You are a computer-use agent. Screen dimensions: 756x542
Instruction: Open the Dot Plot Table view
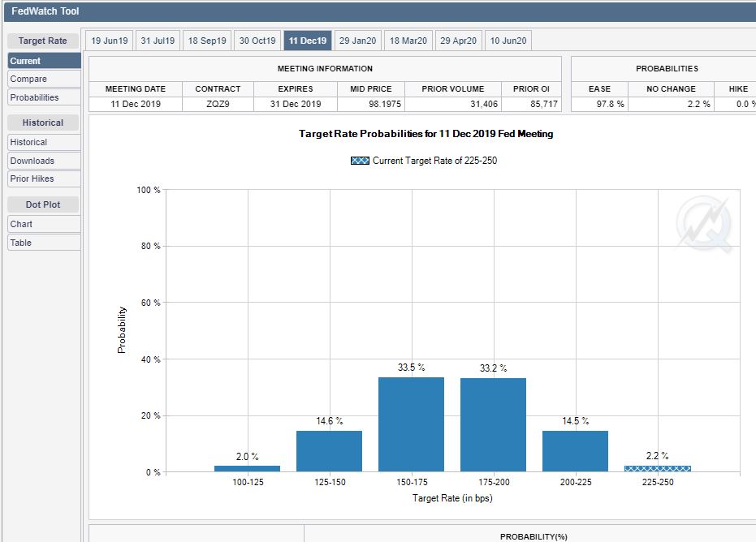coord(20,243)
